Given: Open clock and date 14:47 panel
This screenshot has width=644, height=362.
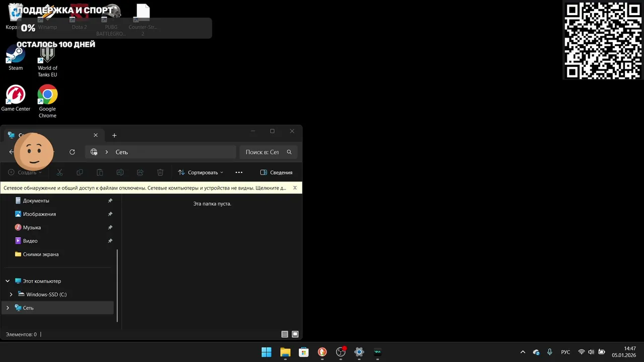Looking at the screenshot, I should pos(624,352).
